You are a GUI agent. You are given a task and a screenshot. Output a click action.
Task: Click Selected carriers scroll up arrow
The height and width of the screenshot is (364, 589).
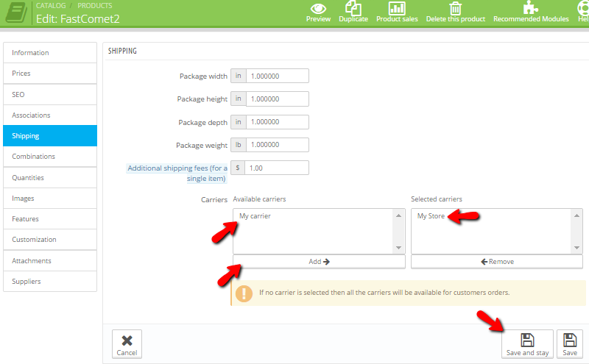coord(576,215)
